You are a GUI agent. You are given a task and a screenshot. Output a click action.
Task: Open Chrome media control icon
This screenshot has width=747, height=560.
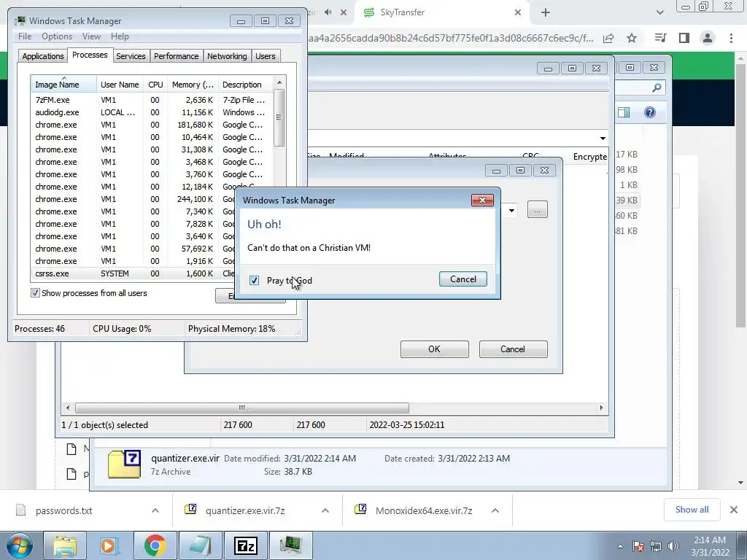click(x=660, y=38)
